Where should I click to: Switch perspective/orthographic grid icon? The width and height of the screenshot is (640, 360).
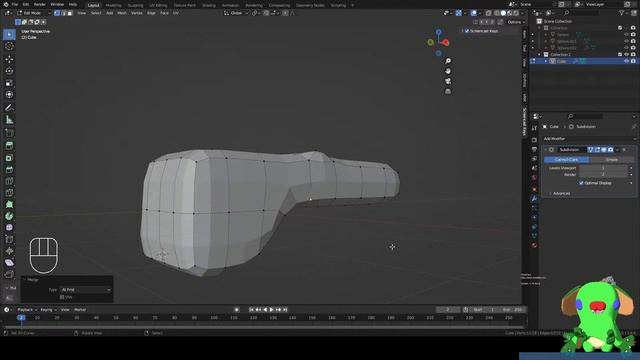(448, 91)
